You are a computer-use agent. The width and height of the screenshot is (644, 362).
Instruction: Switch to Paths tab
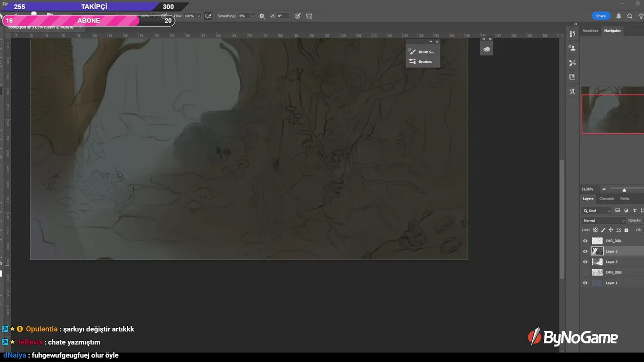625,199
